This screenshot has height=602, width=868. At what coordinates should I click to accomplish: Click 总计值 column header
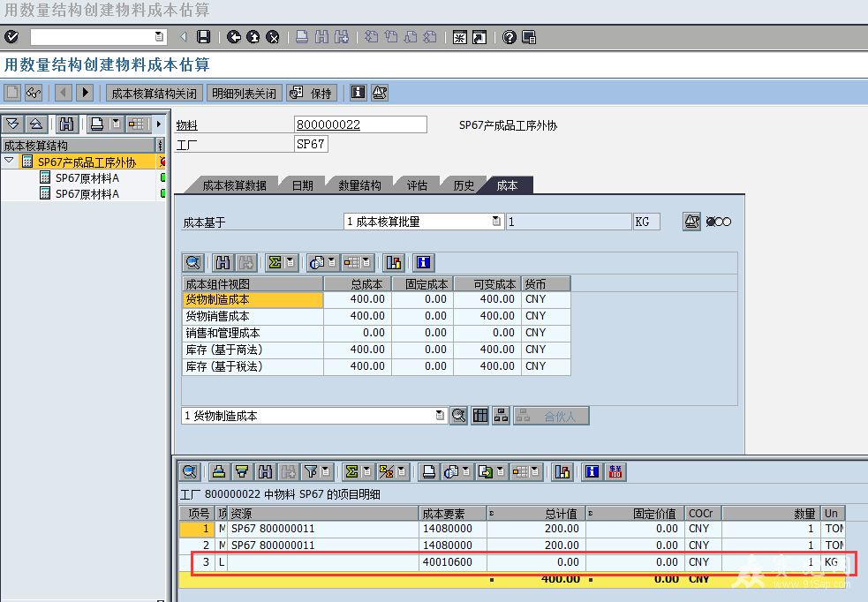tap(536, 514)
